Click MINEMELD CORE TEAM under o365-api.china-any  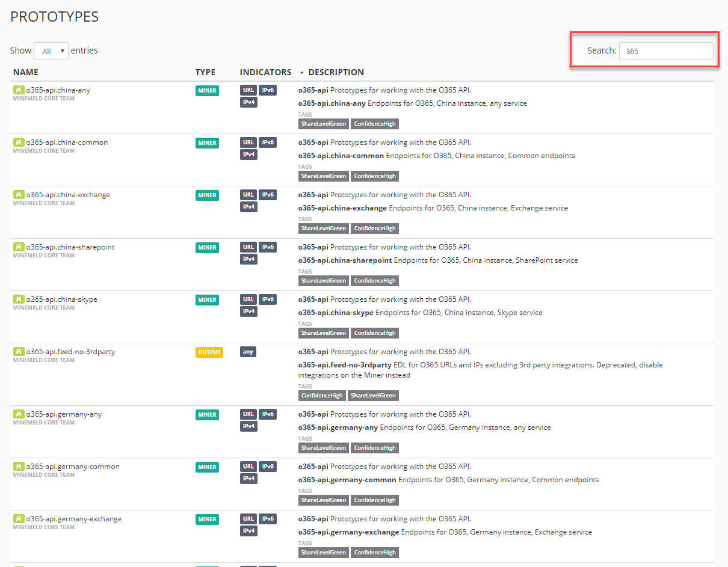(x=44, y=99)
